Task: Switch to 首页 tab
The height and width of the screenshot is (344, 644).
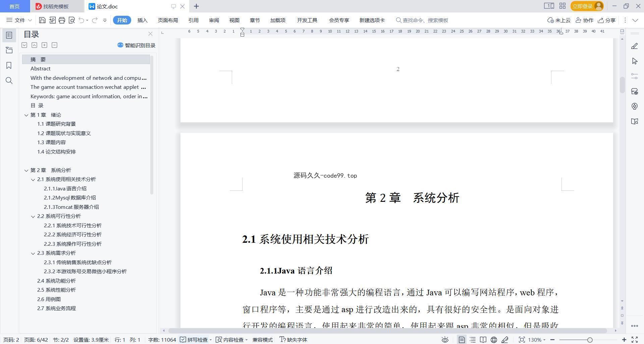Action: click(14, 6)
